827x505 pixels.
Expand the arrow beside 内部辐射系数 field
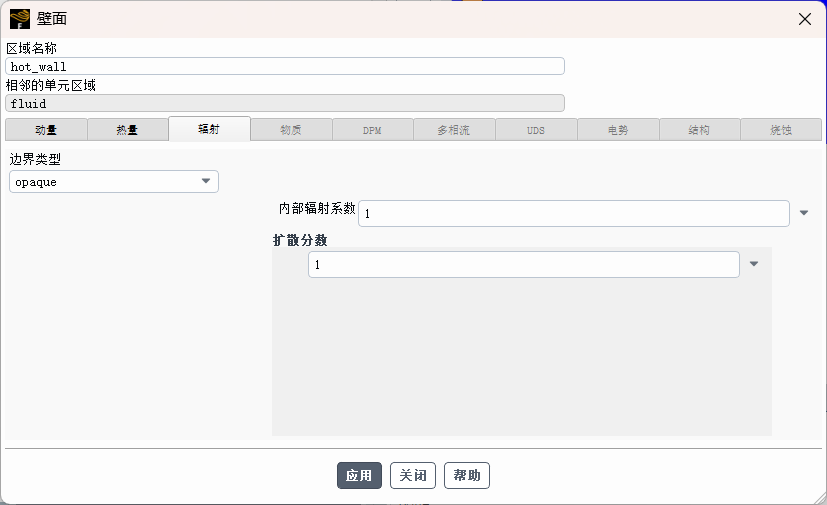click(x=804, y=213)
